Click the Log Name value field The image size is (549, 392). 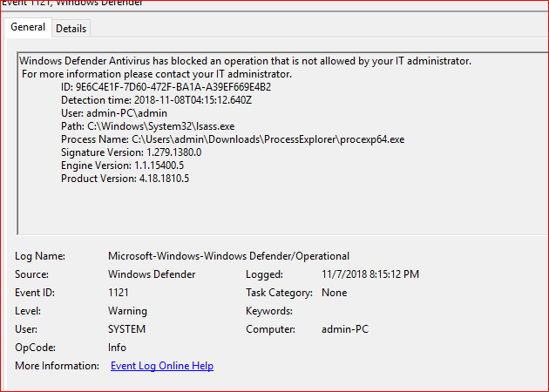point(228,256)
